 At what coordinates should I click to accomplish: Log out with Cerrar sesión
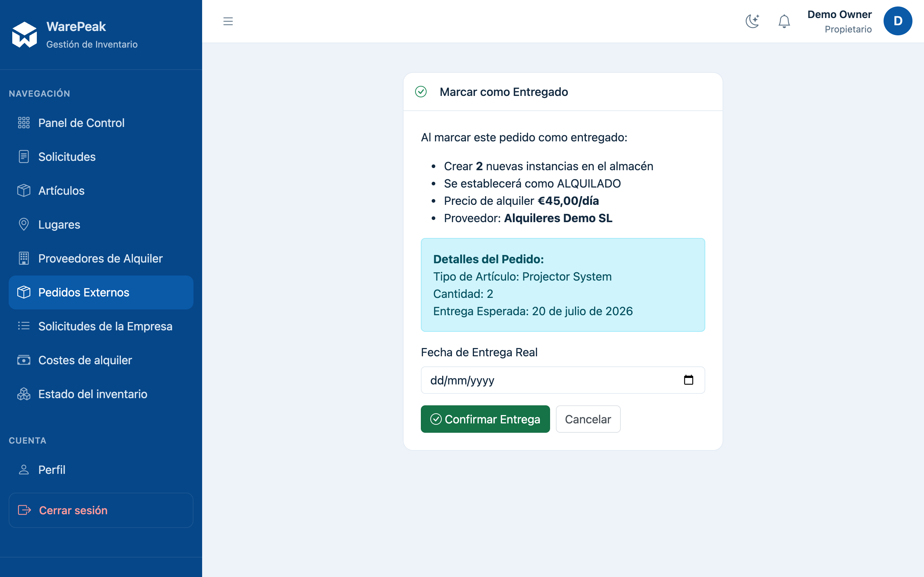pyautogui.click(x=101, y=510)
